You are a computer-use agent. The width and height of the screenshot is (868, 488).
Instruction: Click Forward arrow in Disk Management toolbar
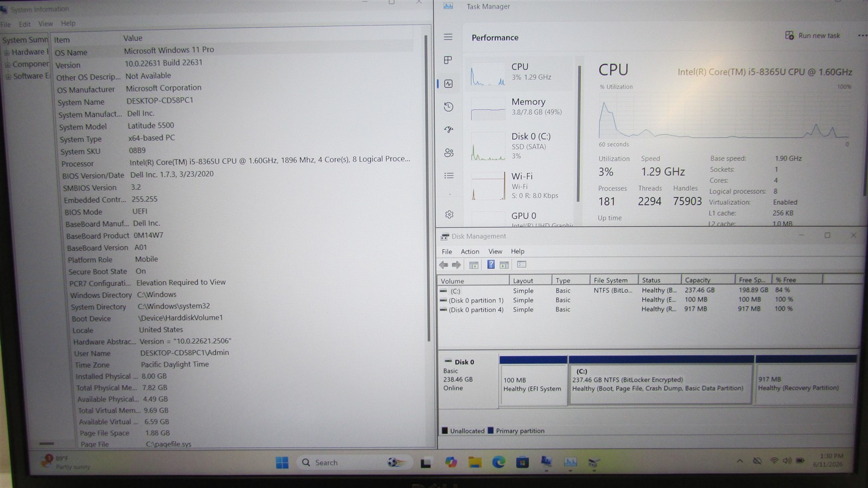click(x=456, y=265)
